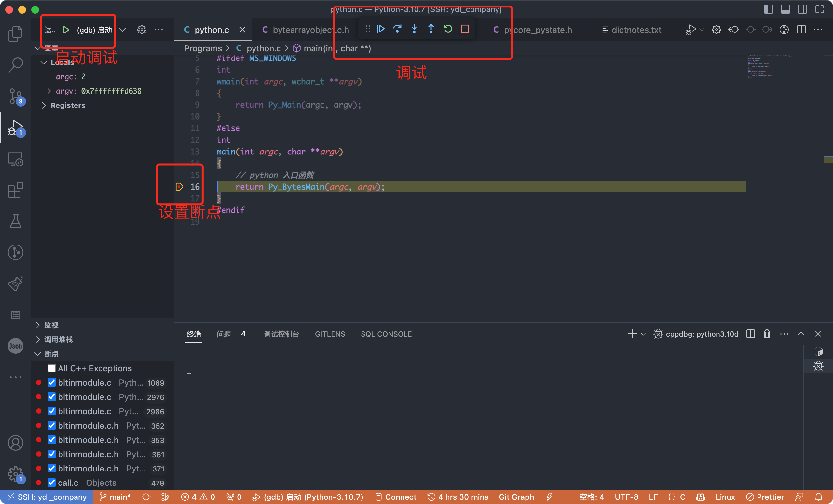Click Connect in the status bar
Screen dimensions: 833x504
pos(395,497)
